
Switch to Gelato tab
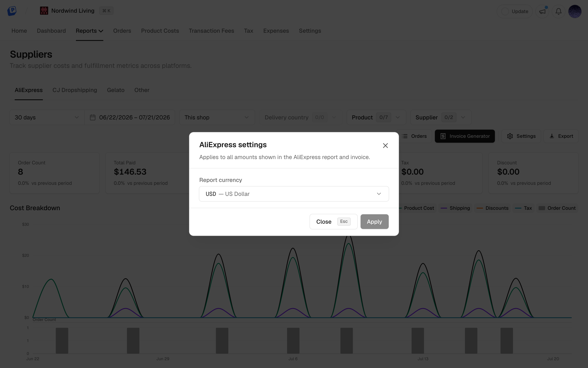tap(116, 90)
